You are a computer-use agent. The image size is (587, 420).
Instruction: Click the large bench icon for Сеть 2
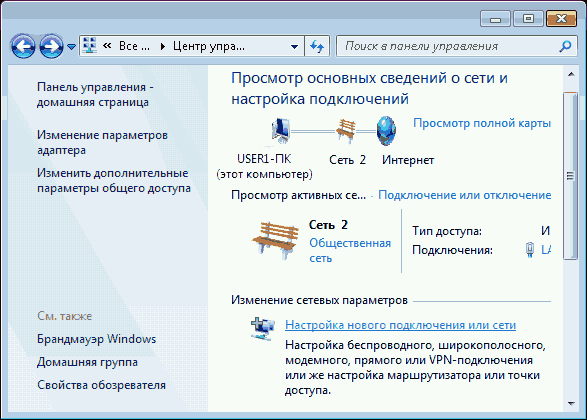click(x=276, y=240)
